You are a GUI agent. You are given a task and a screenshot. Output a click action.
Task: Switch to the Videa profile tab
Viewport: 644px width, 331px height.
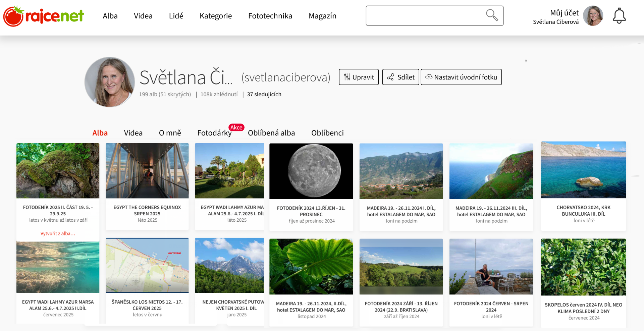133,133
